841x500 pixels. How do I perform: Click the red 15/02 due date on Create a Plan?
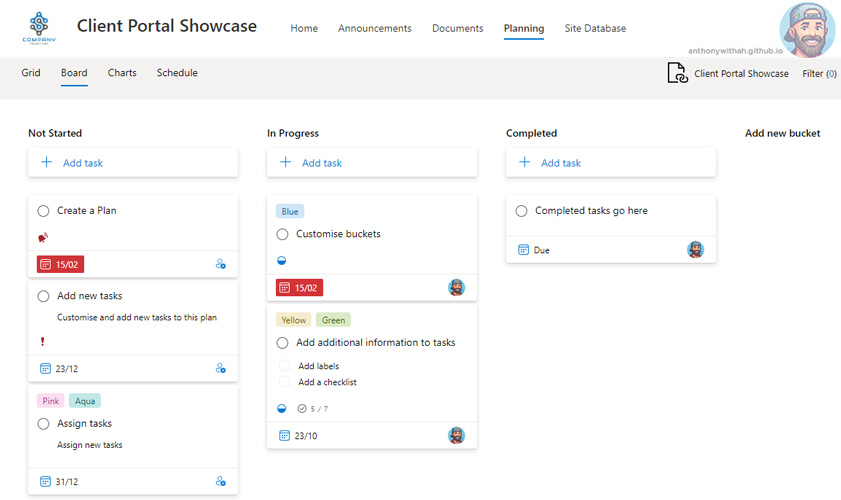(x=60, y=264)
